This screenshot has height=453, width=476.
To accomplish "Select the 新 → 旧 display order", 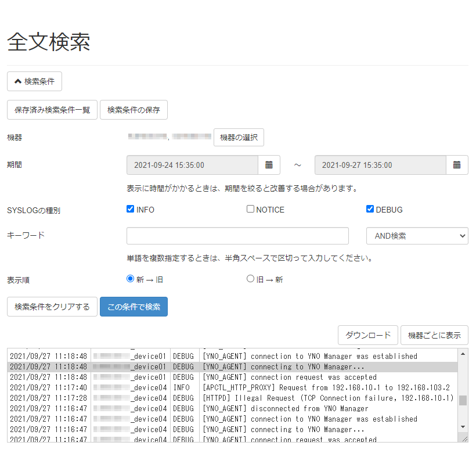I will point(130,279).
